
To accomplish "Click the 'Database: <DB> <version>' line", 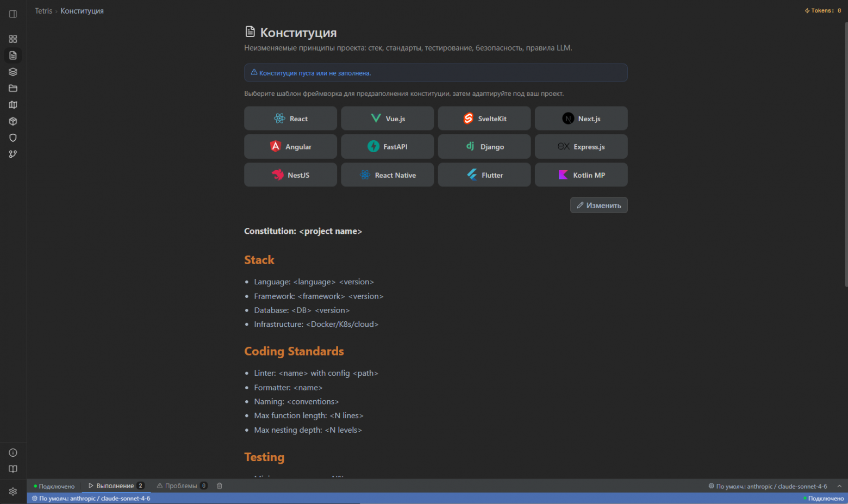I will click(x=302, y=310).
